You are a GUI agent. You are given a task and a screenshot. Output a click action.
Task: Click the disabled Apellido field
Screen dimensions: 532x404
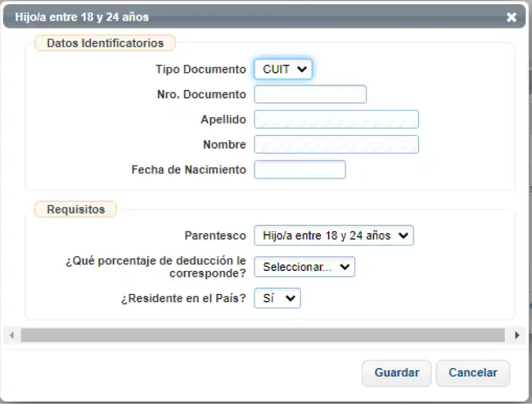point(335,119)
